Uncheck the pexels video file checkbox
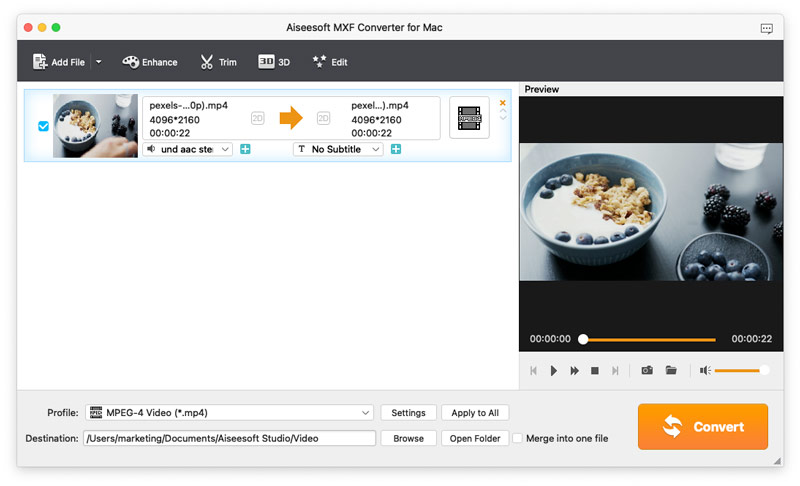This screenshot has height=486, width=800. coord(43,127)
